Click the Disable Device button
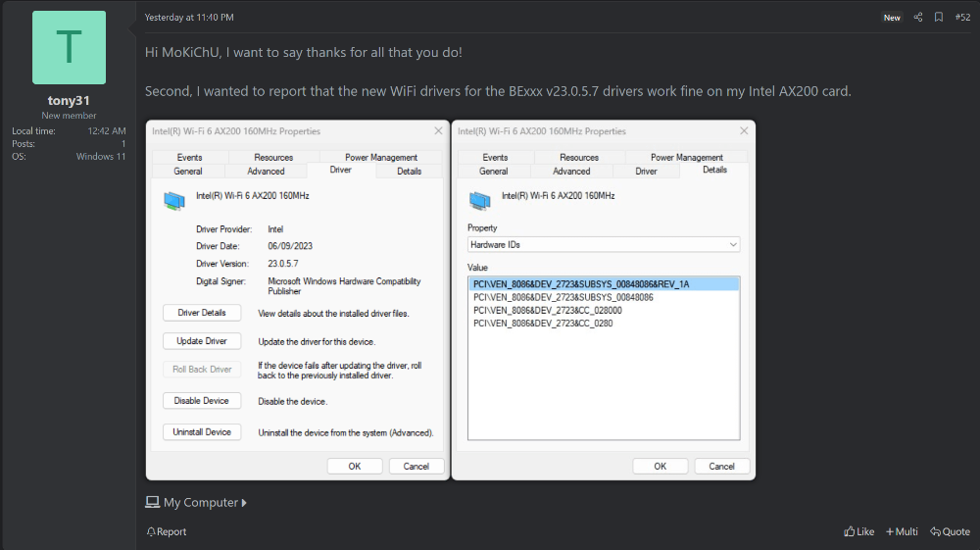This screenshot has height=550, width=980. pyautogui.click(x=201, y=401)
